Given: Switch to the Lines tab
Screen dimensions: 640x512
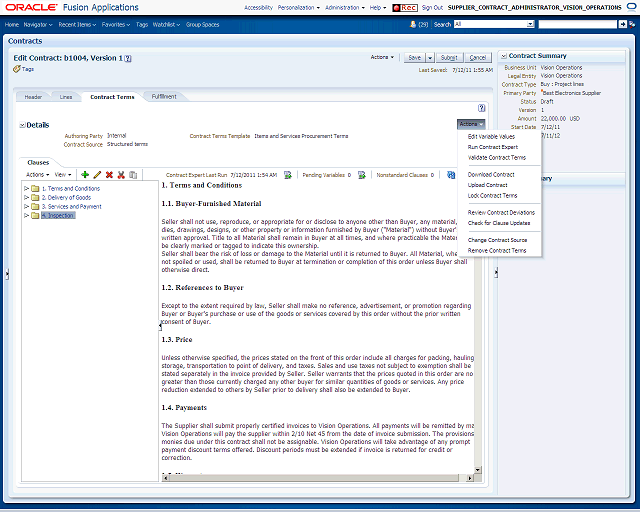Looking at the screenshot, I should pyautogui.click(x=66, y=97).
